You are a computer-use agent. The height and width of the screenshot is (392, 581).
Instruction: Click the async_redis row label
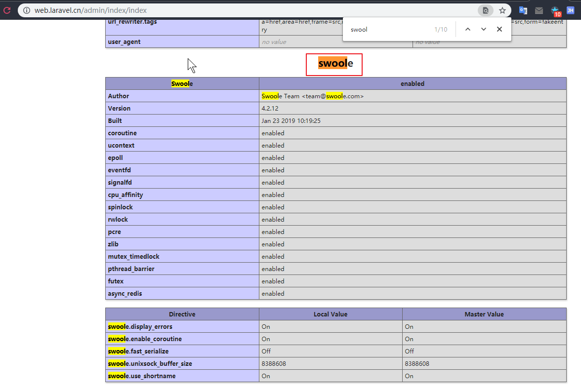125,294
